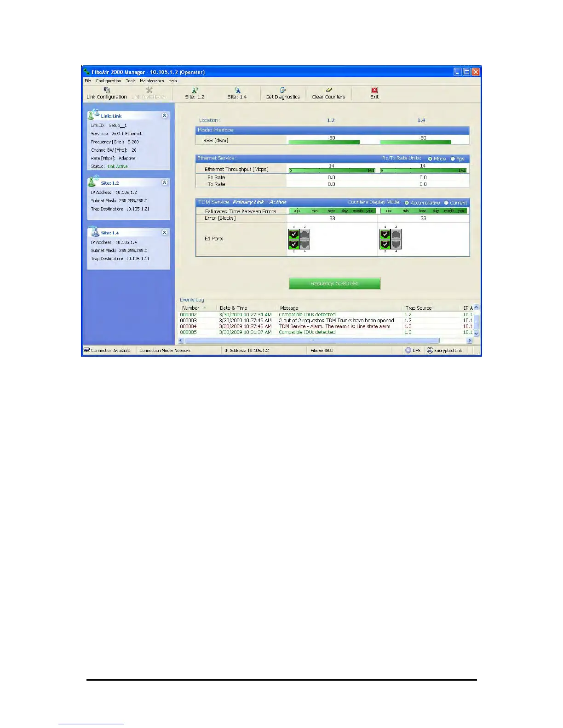Click Events Log vertical scroll up arrow
563x728 pixels.
pyautogui.click(x=476, y=307)
